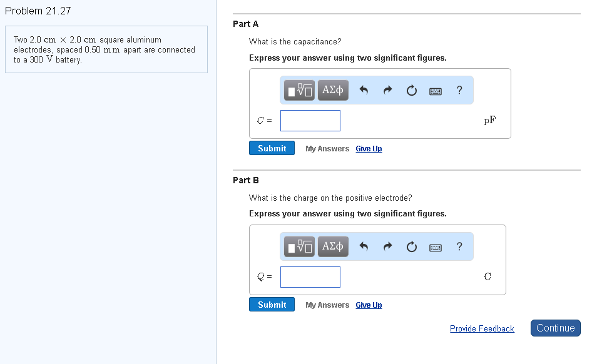Click redo arrow in Part B toolbar
The height and width of the screenshot is (364, 592).
click(387, 246)
